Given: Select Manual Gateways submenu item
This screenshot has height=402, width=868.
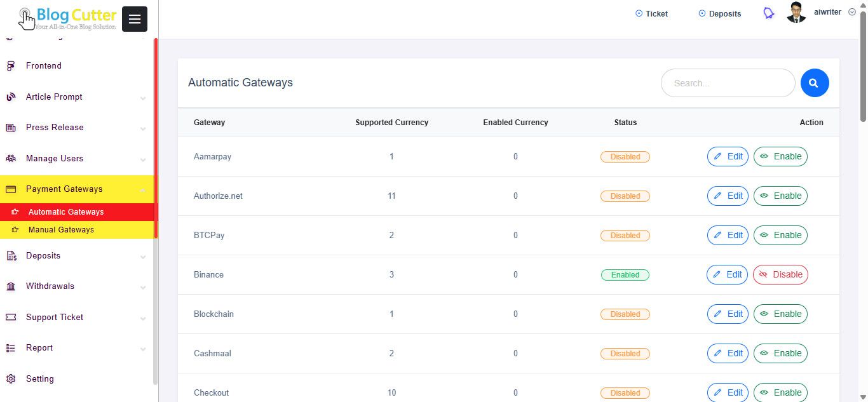Looking at the screenshot, I should pos(61,230).
